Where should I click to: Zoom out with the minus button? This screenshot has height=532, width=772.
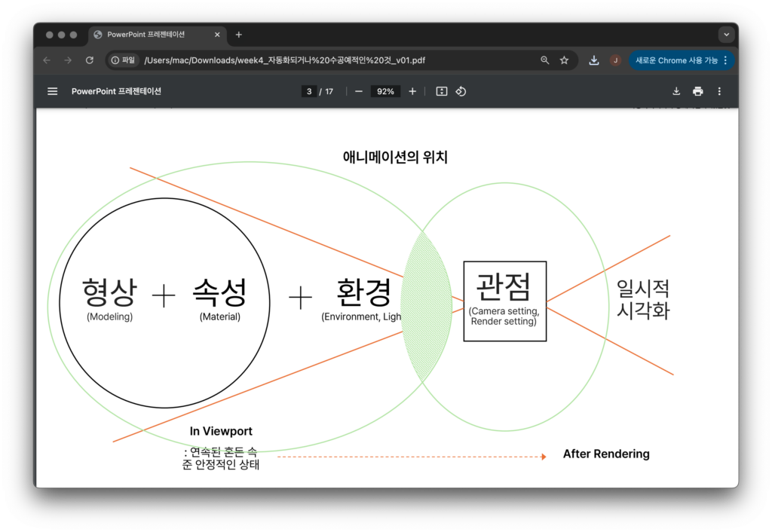[x=359, y=91]
